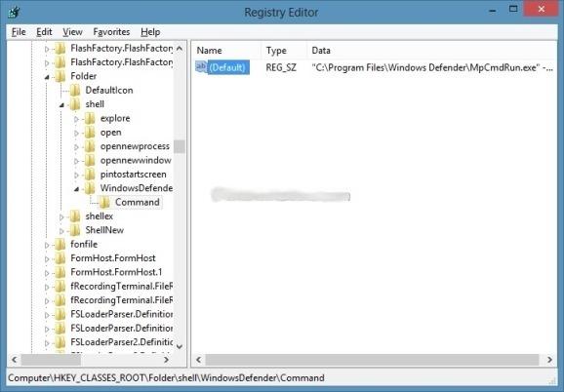Click the pintostartscreen folder icon
Screen dimensions: 564x392
90,175
